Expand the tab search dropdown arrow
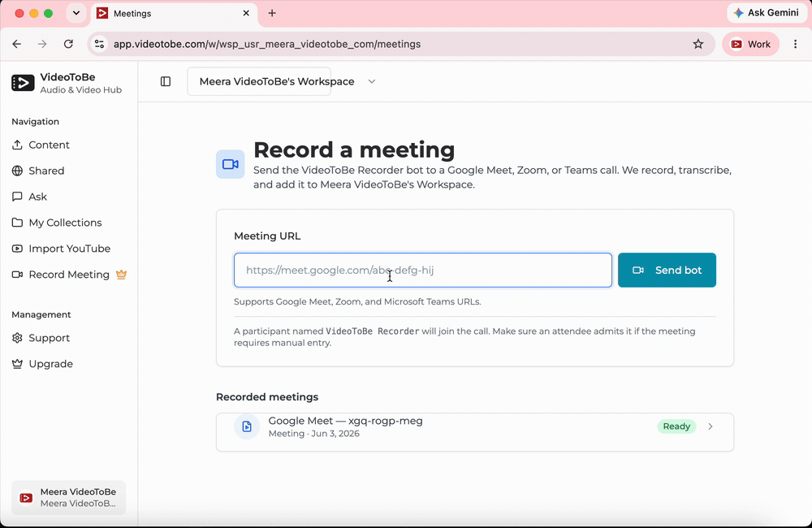 (x=76, y=13)
